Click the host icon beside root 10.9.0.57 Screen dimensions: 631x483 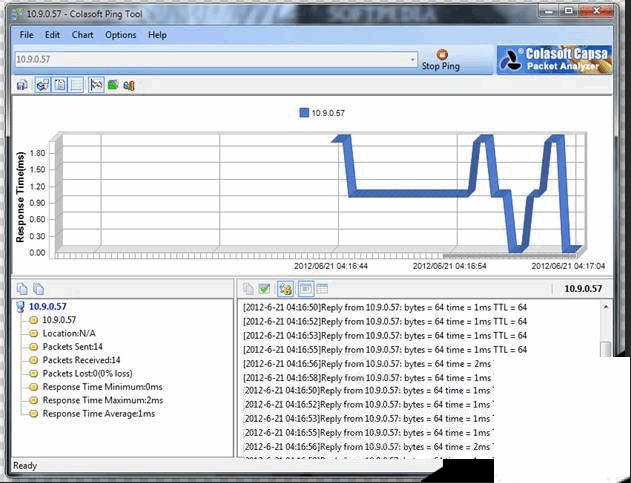[x=21, y=307]
